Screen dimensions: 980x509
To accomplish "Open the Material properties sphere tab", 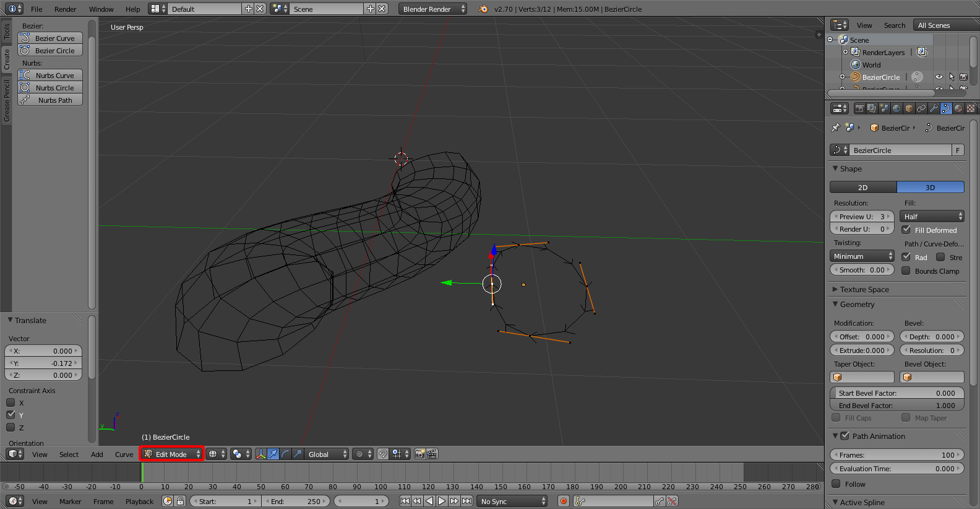I will [x=958, y=108].
